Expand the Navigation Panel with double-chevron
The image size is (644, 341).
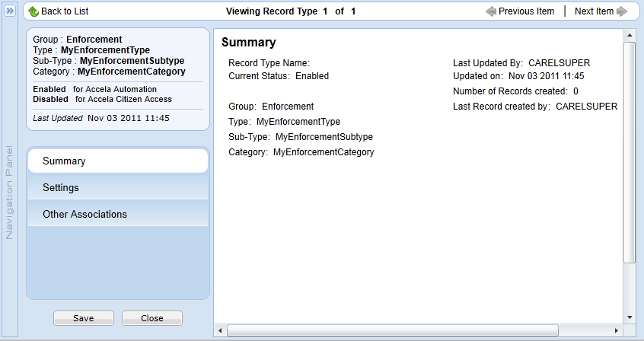pyautogui.click(x=11, y=11)
